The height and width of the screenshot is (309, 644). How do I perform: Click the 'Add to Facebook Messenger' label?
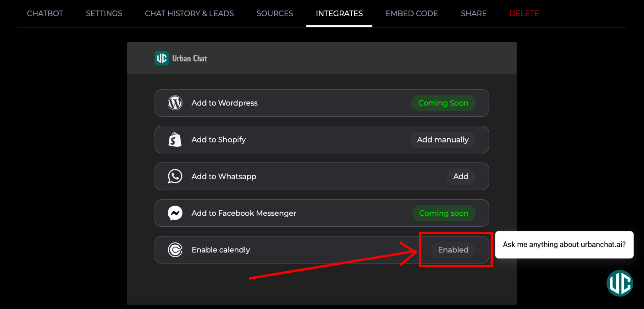244,213
